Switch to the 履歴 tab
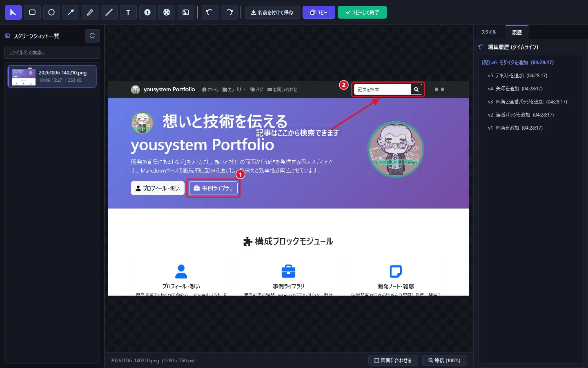This screenshot has height=368, width=588. (517, 32)
